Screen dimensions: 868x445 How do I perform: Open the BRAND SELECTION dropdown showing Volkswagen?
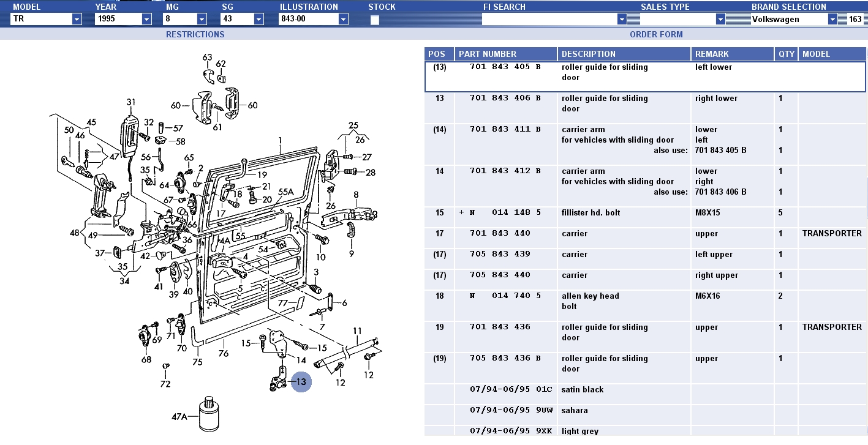832,19
